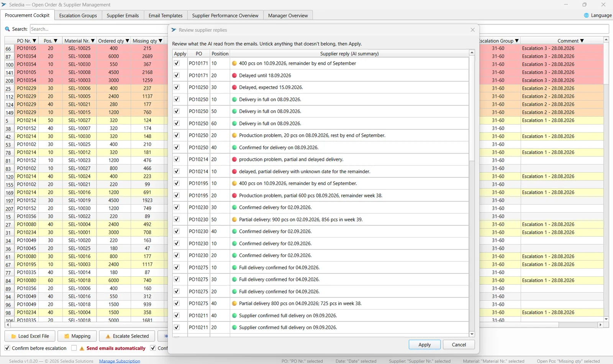Viewport: 613px width, 364px height.
Task: Open Missing qty column filter dropdown
Action: pos(161,41)
